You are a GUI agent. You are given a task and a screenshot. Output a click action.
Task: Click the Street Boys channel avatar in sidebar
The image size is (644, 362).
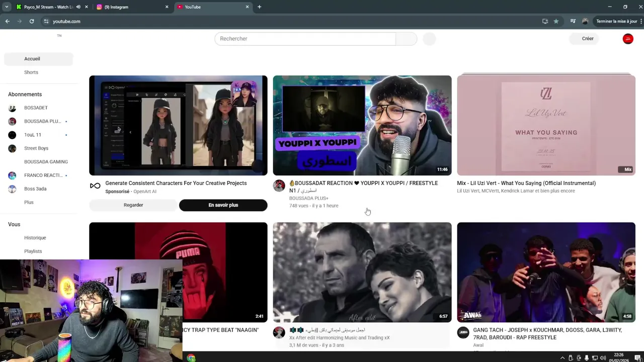(x=12, y=148)
